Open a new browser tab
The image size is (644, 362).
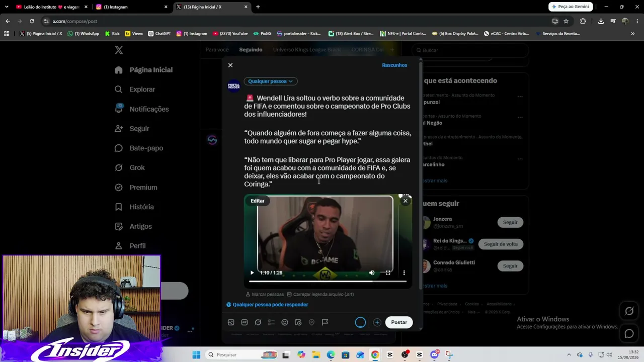[x=258, y=7]
